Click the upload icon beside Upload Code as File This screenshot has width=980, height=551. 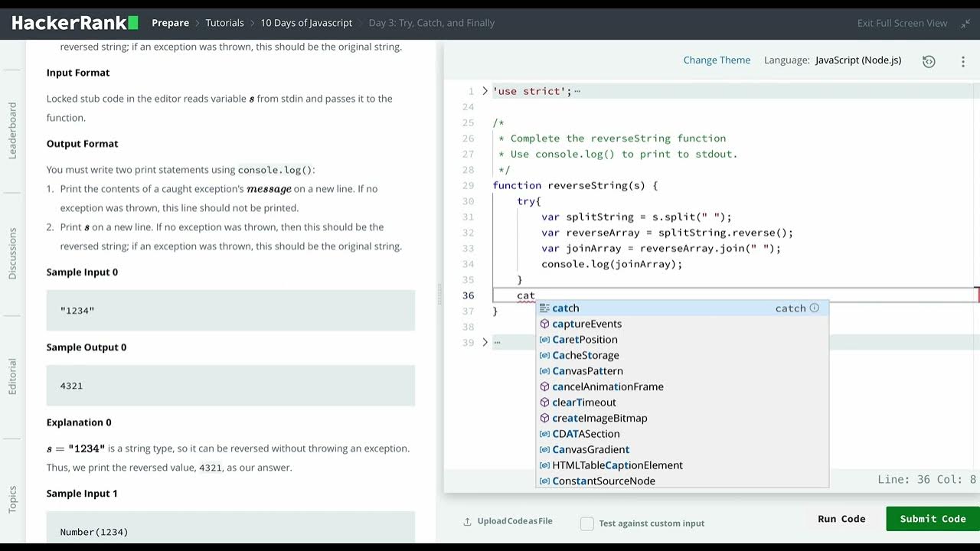tap(467, 522)
